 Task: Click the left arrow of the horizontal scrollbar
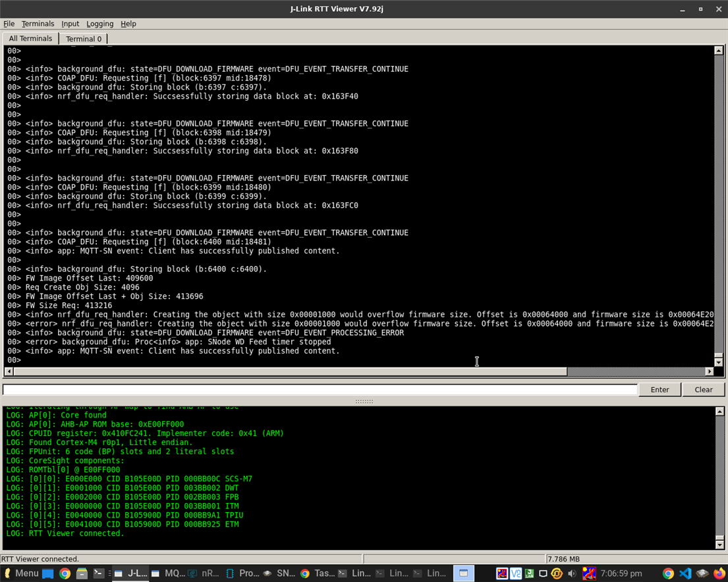point(9,371)
